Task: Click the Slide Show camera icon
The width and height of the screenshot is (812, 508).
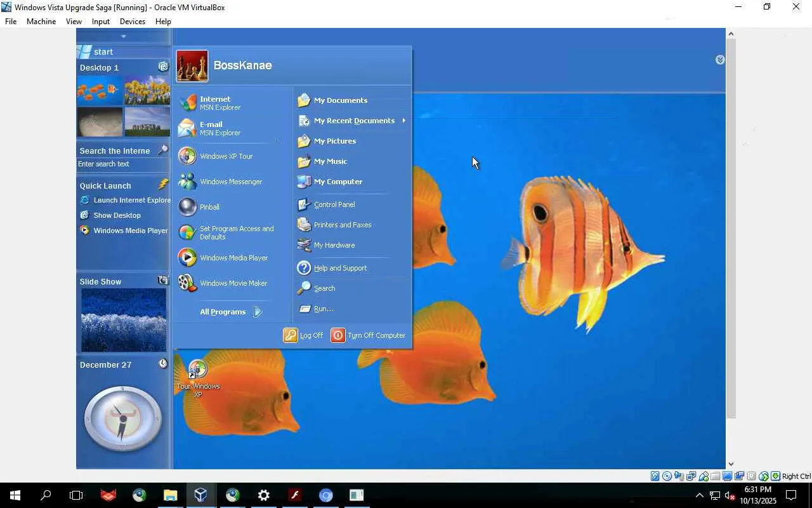Action: click(163, 281)
